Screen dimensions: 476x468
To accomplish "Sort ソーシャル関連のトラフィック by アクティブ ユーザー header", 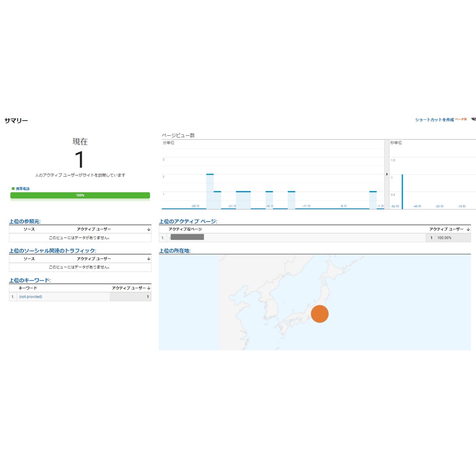I will (x=94, y=259).
